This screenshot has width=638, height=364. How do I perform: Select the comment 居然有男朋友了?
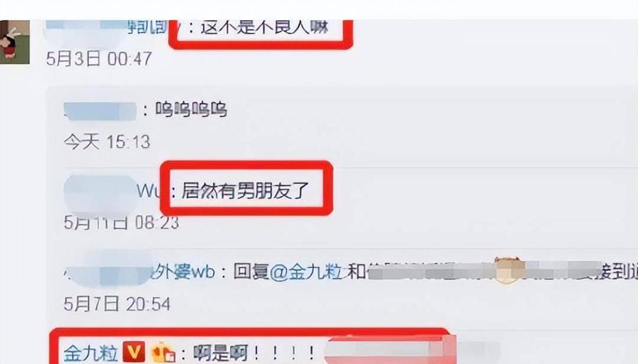[x=245, y=190]
